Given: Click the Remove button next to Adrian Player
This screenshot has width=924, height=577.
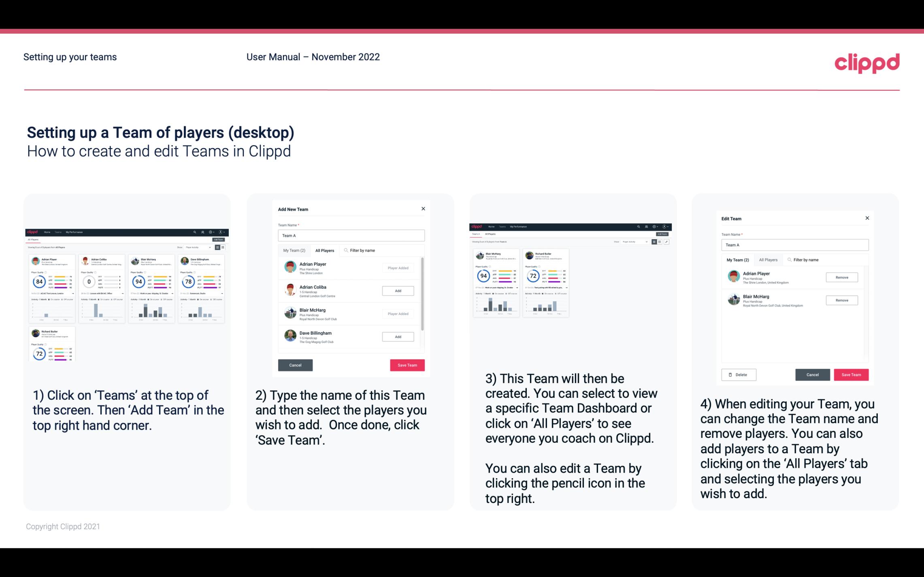Looking at the screenshot, I should 841,278.
